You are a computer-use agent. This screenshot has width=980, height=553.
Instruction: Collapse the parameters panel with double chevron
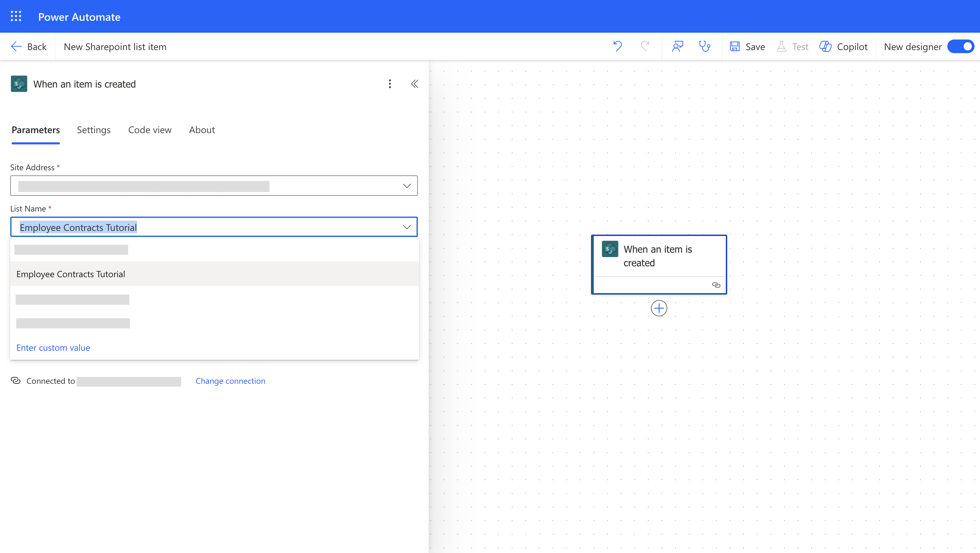pos(414,84)
